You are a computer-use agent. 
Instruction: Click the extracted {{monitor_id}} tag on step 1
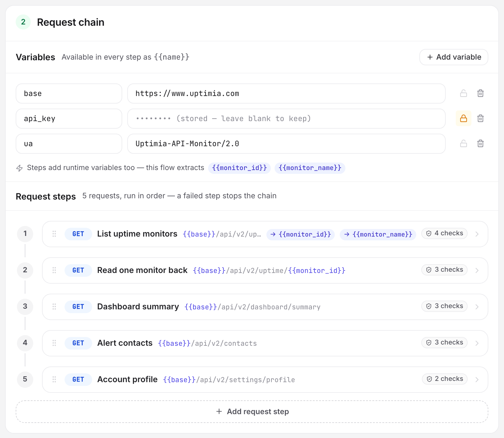point(301,234)
